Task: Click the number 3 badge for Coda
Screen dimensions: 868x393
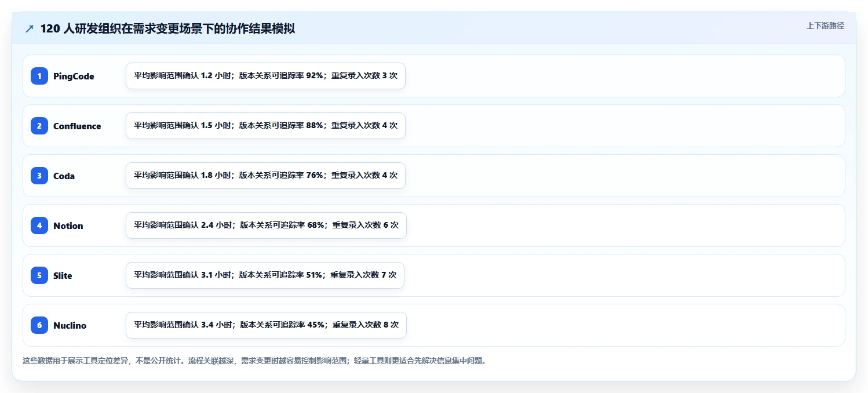Action: [x=39, y=176]
